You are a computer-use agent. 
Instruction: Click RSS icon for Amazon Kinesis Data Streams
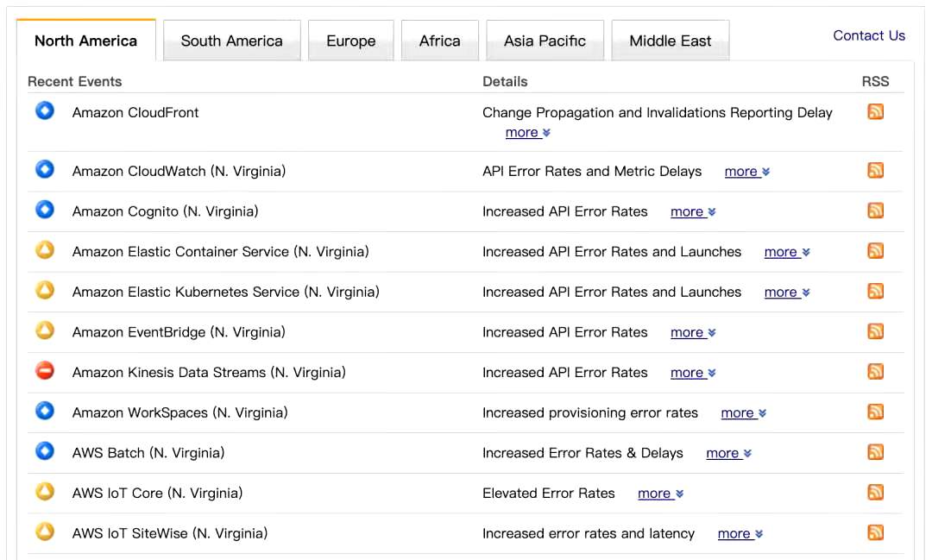875,372
